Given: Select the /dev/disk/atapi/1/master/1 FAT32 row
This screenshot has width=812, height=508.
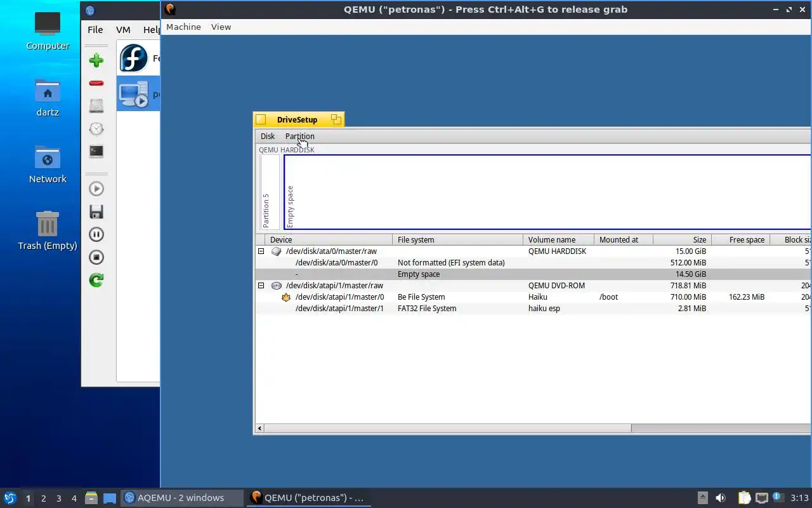Looking at the screenshot, I should point(533,308).
